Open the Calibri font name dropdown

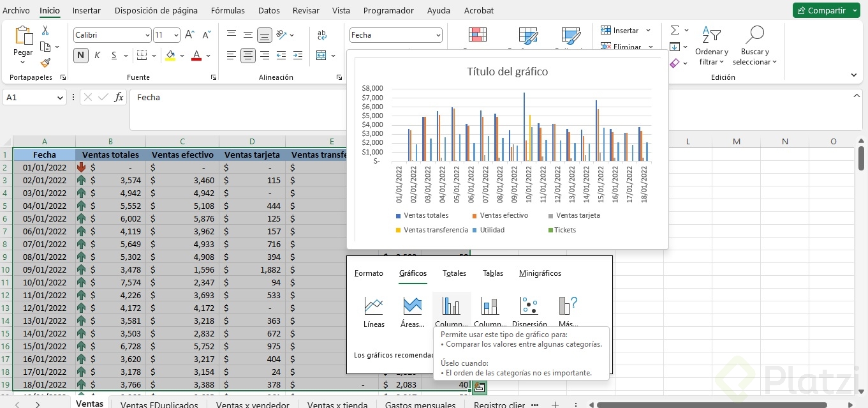[x=147, y=35]
